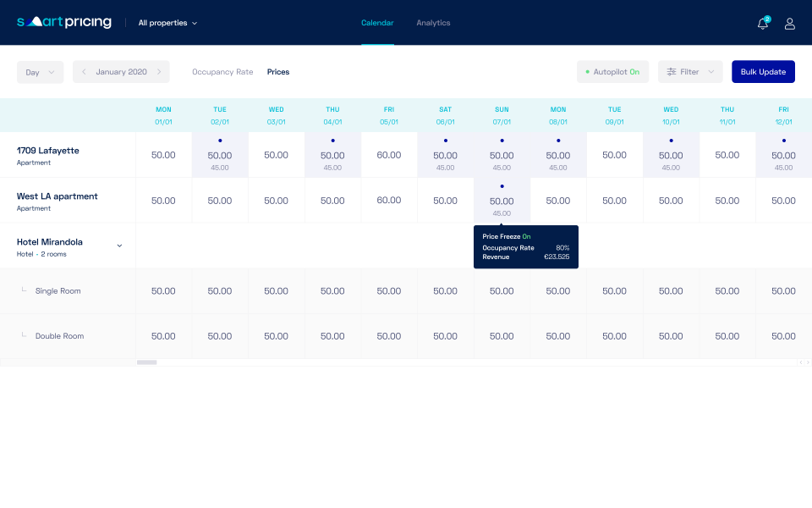Toggle Autopilot On switch
The image size is (812, 508).
click(x=612, y=71)
